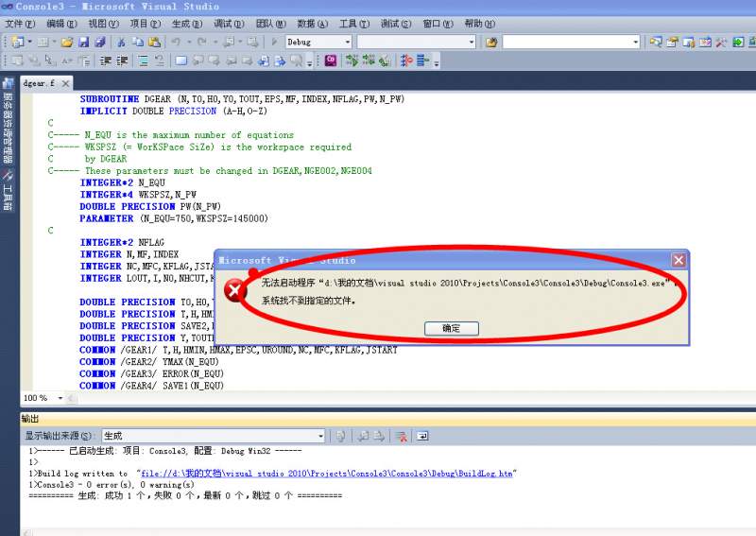The image size is (756, 536).
Task: Open the Debug configuration dropdown
Action: pos(348,42)
